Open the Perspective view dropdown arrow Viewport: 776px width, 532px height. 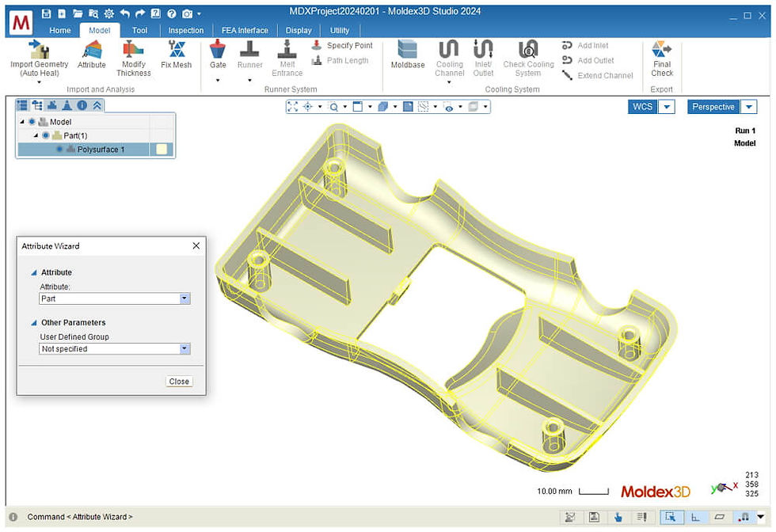749,107
